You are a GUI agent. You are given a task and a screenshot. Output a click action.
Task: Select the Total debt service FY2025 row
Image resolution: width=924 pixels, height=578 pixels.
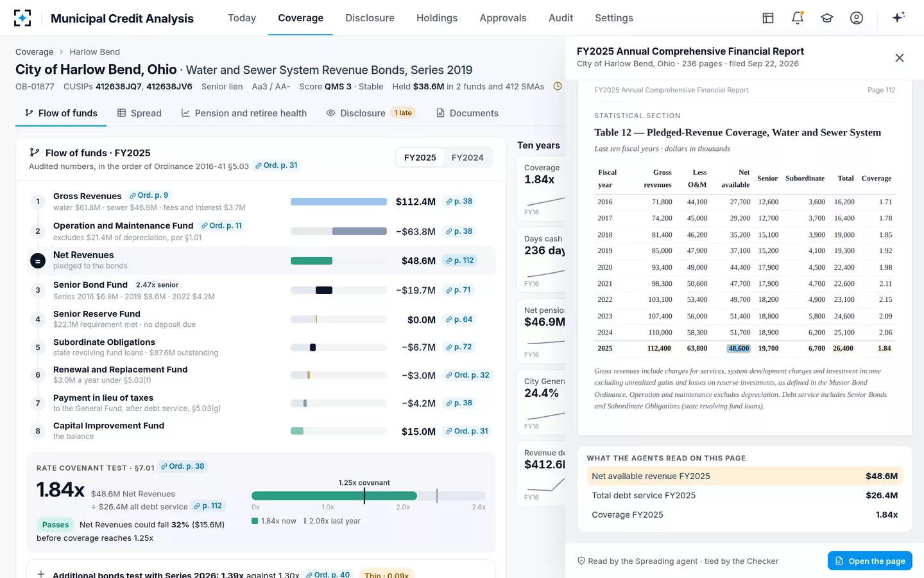click(x=744, y=495)
